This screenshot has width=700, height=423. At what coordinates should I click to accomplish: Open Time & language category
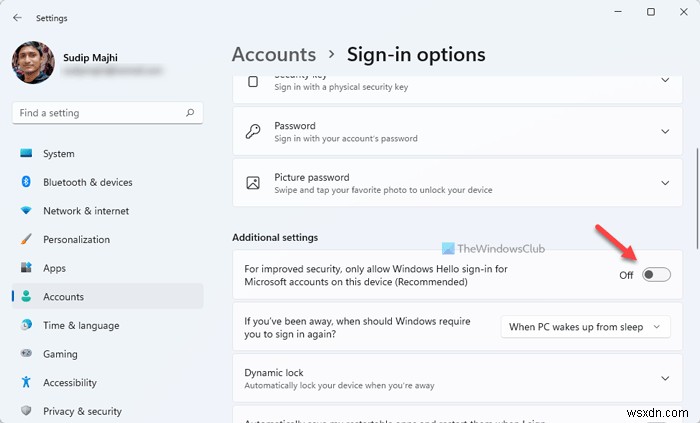point(108,325)
